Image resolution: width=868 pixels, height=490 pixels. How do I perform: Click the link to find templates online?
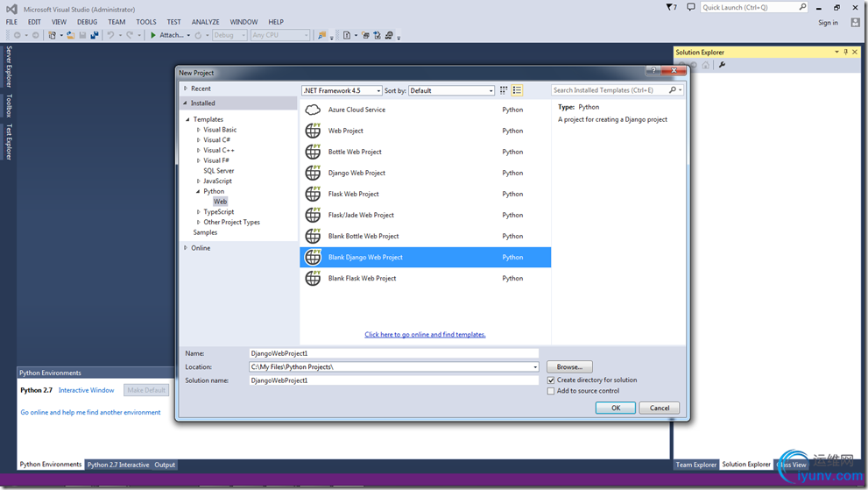(x=425, y=335)
